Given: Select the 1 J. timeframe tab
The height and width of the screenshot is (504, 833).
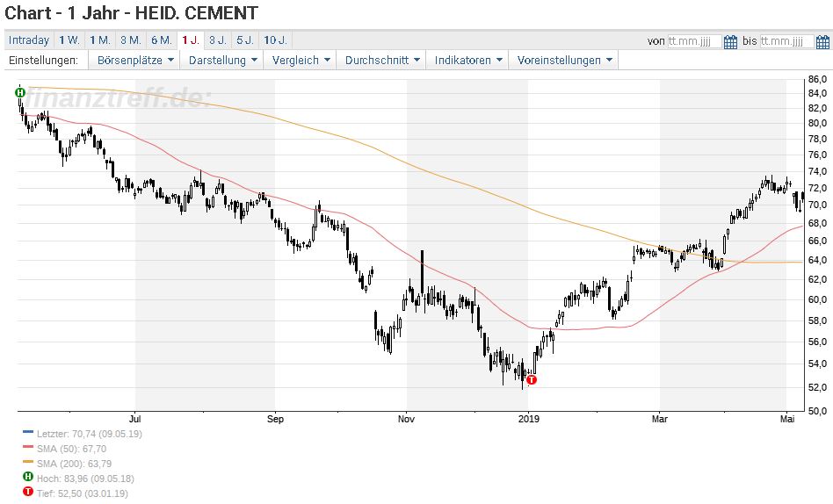Looking at the screenshot, I should 190,40.
